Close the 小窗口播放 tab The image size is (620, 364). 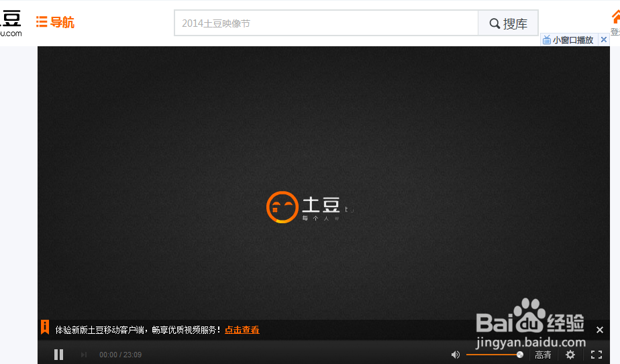(x=604, y=40)
